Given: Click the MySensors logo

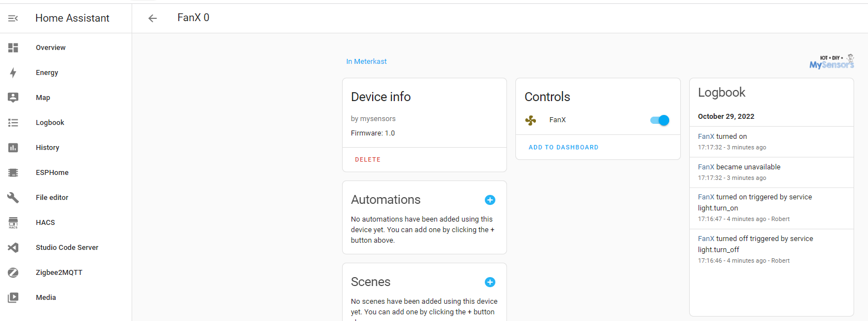Looking at the screenshot, I should coord(831,62).
